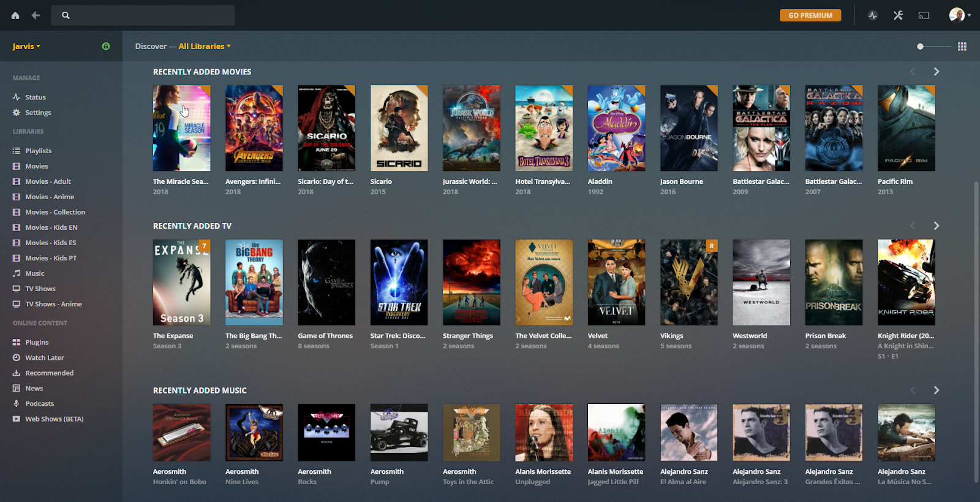This screenshot has width=980, height=502.
Task: Expand the All Libraries dropdown
Action: (x=205, y=46)
